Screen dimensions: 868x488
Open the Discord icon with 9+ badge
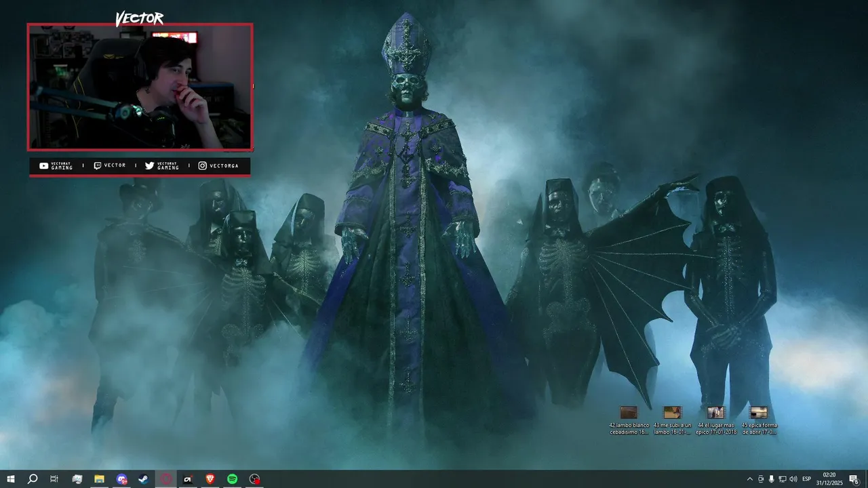pyautogui.click(x=121, y=479)
